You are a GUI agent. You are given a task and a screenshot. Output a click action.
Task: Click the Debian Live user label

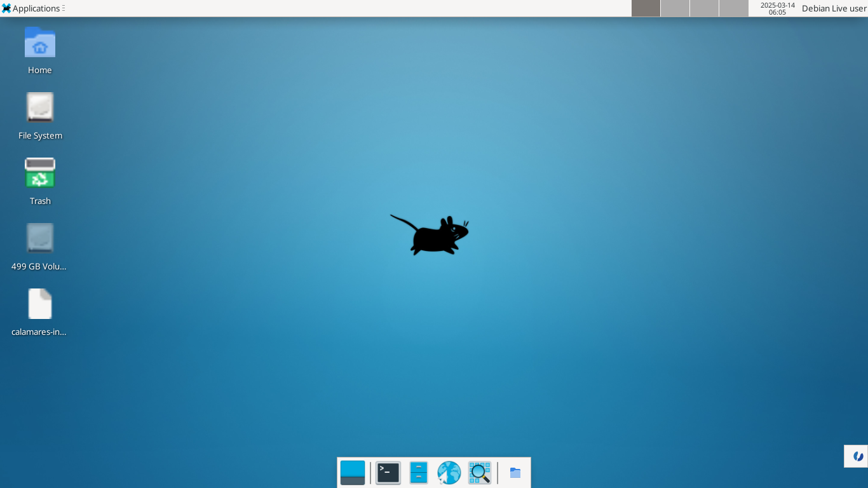pos(833,8)
